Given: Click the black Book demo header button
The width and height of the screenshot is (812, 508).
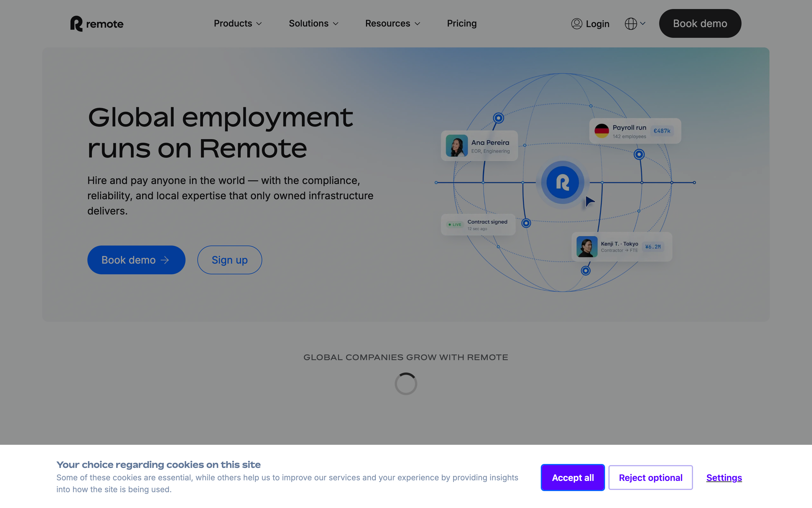Looking at the screenshot, I should pyautogui.click(x=700, y=23).
